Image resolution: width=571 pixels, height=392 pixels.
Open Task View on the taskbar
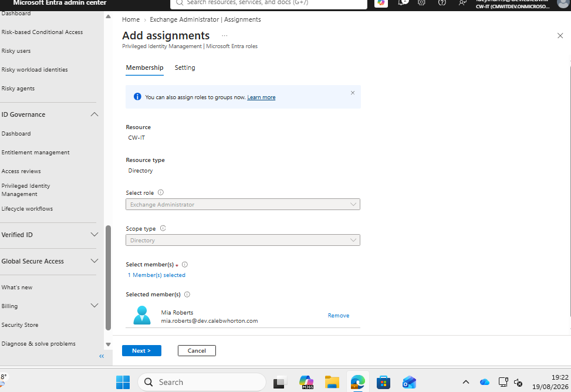[279, 383]
